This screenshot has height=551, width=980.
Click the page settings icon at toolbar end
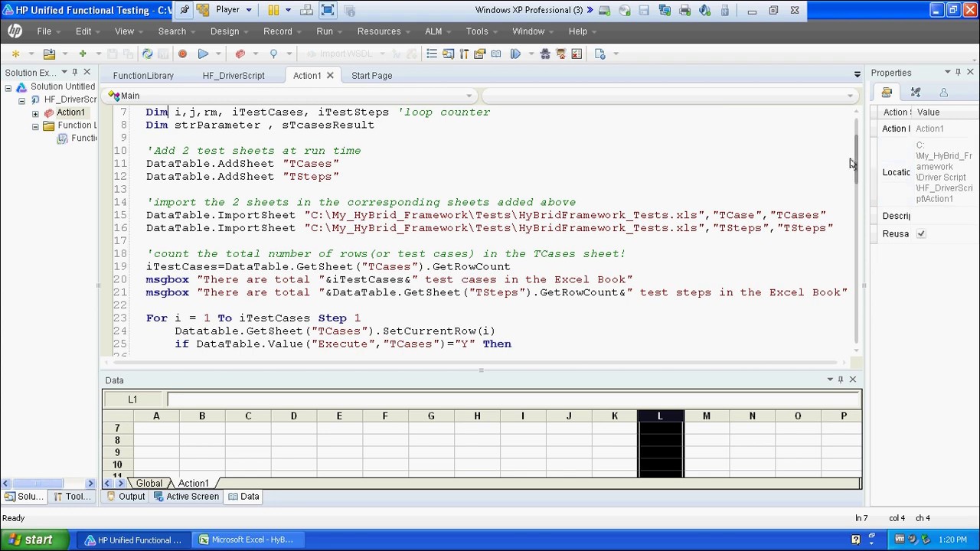pyautogui.click(x=600, y=54)
